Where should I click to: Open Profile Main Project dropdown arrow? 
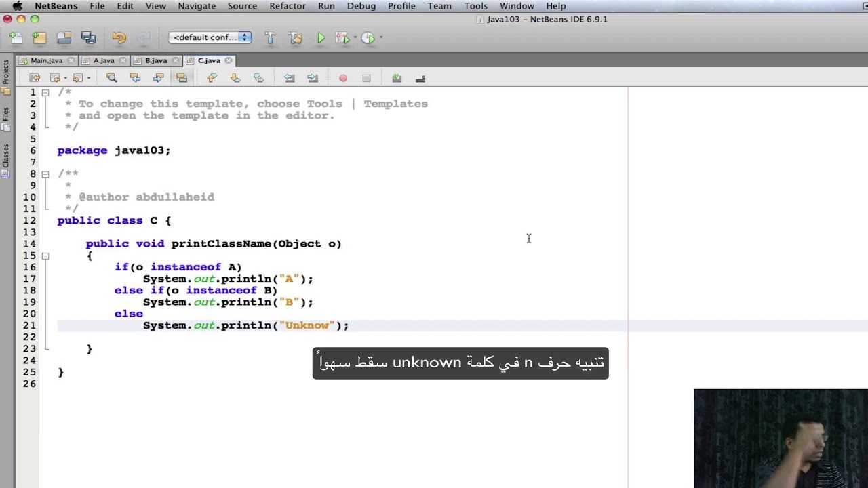coord(380,38)
